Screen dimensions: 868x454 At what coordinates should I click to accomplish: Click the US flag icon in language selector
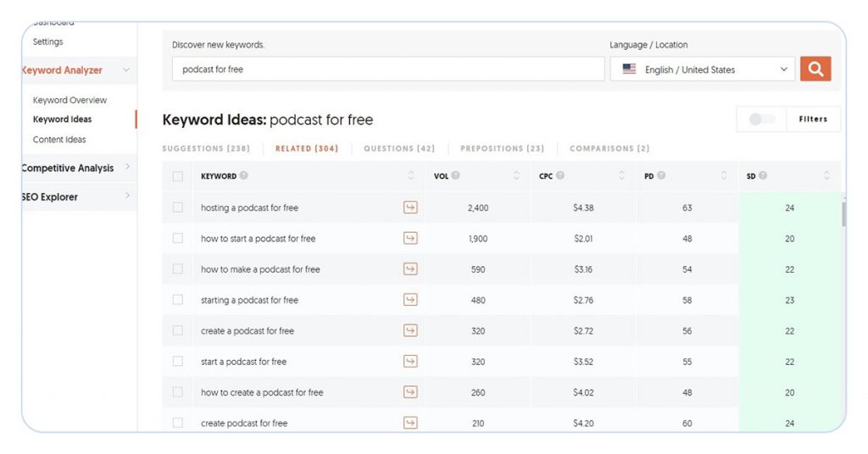point(629,69)
